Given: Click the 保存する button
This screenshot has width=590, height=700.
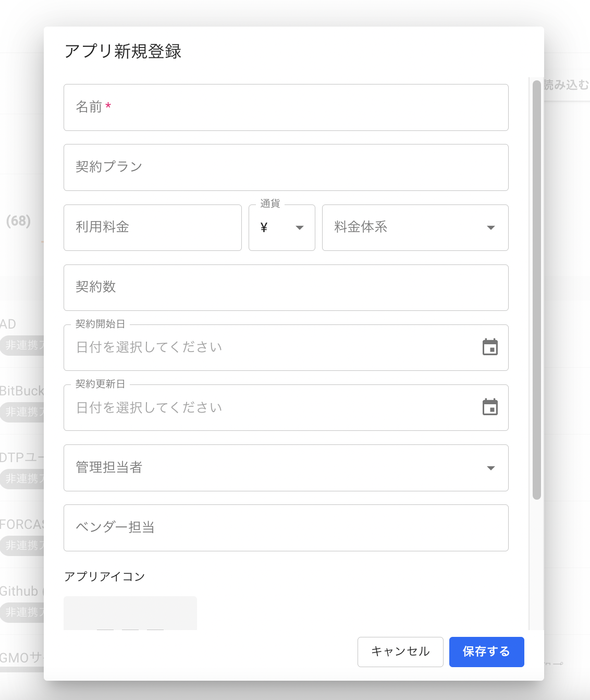Looking at the screenshot, I should (486, 651).
